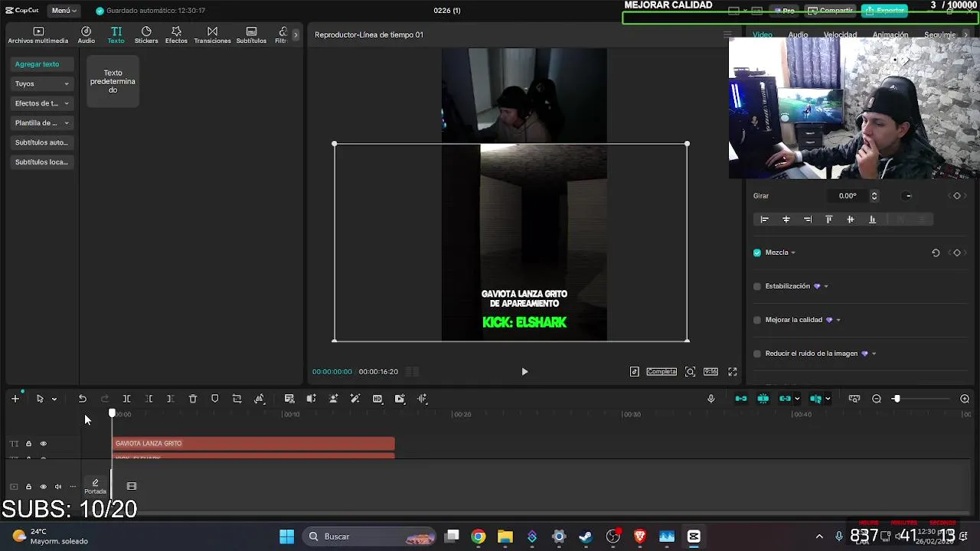Click the transcript-based editing icon
The width and height of the screenshot is (980, 551).
(289, 399)
